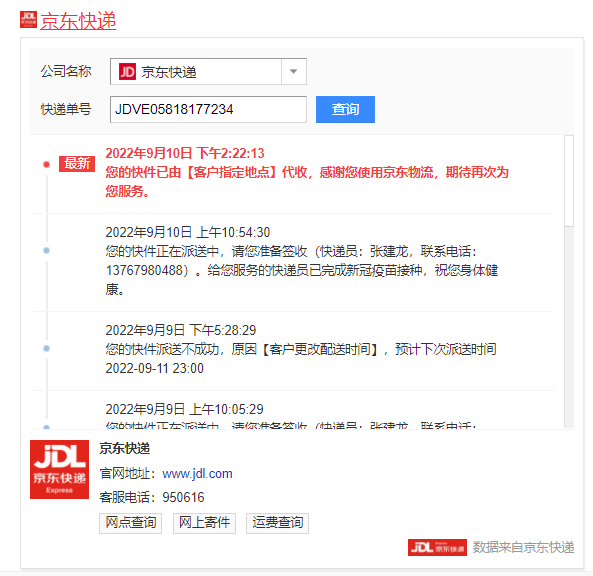Image resolution: width=593 pixels, height=576 pixels.
Task: Select the 下午5:28:29 timeline dot
Action: click(x=47, y=348)
